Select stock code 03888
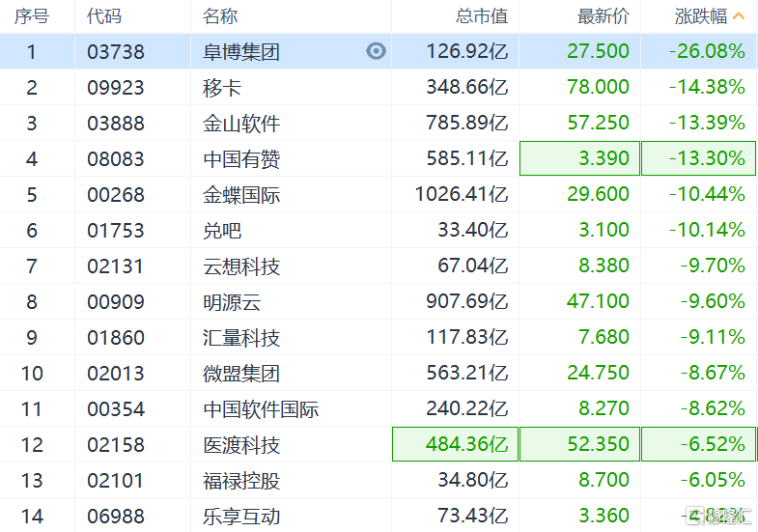This screenshot has height=532, width=758. click(x=116, y=124)
